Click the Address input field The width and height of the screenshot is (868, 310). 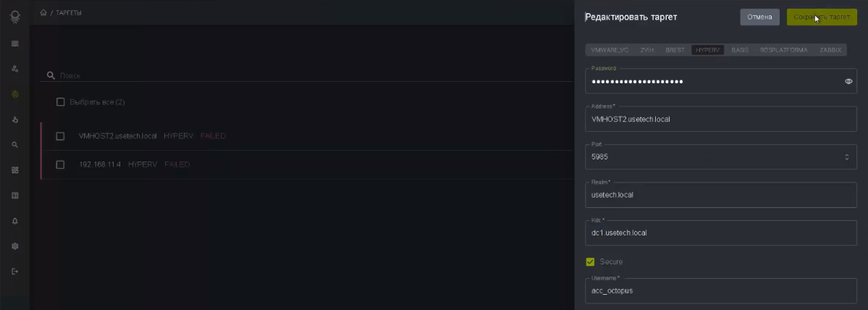click(x=721, y=119)
